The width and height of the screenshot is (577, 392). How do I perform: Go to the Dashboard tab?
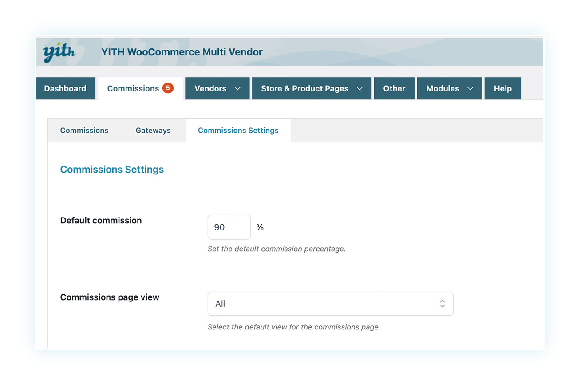pos(65,89)
